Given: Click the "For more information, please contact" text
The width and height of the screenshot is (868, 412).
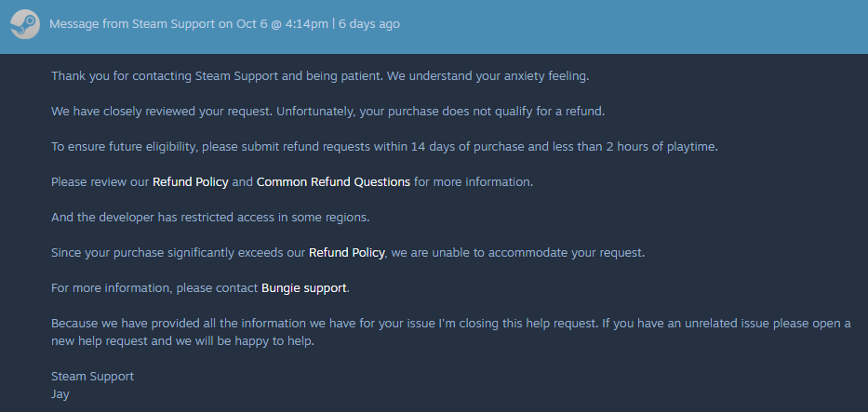Looking at the screenshot, I should point(154,288).
